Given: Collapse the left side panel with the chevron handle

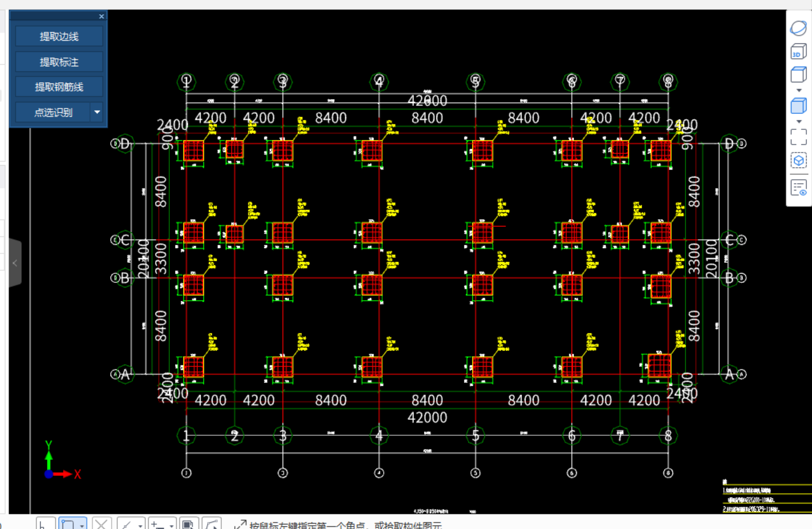Looking at the screenshot, I should click(x=15, y=263).
